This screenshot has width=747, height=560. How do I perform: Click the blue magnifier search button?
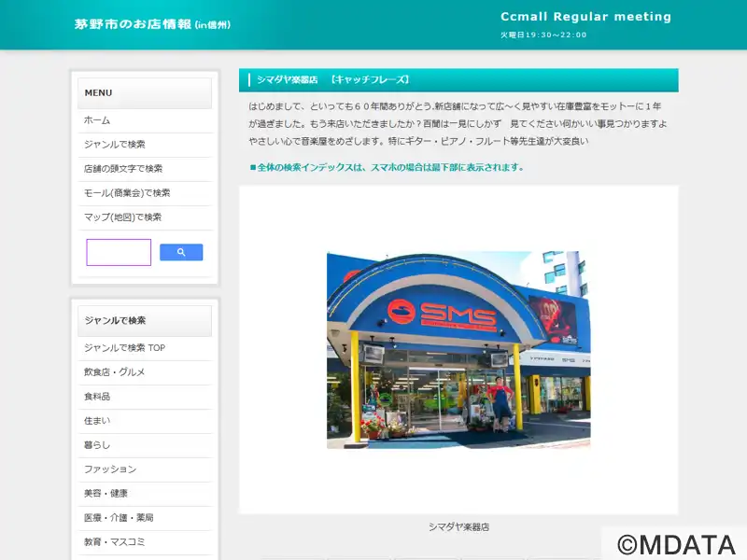(x=181, y=252)
